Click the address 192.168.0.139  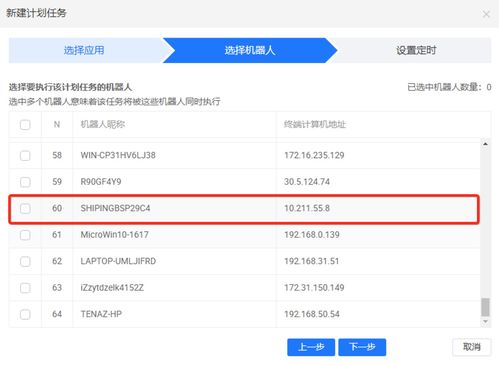[312, 235]
